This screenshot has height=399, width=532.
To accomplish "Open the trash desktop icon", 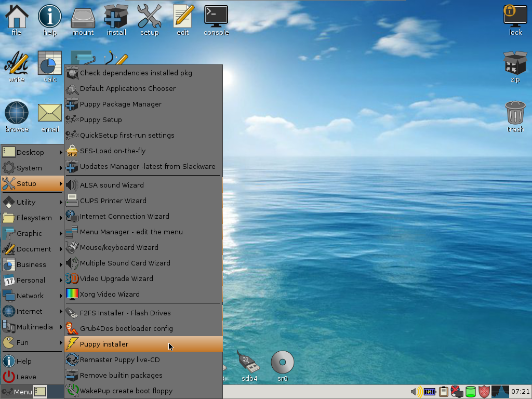I will click(515, 117).
